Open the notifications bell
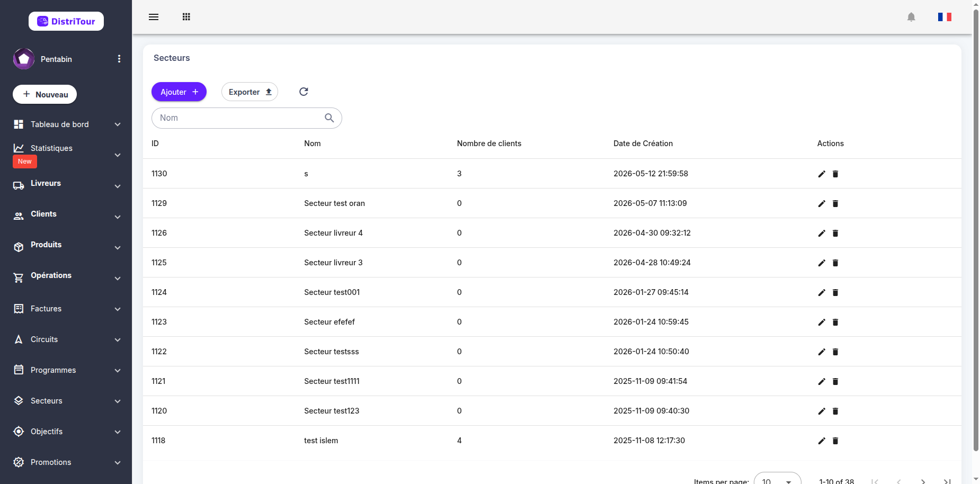The width and height of the screenshot is (980, 484). (x=911, y=17)
